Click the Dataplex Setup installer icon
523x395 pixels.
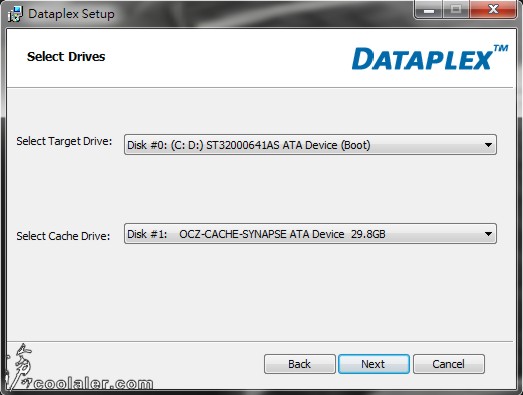(15, 14)
